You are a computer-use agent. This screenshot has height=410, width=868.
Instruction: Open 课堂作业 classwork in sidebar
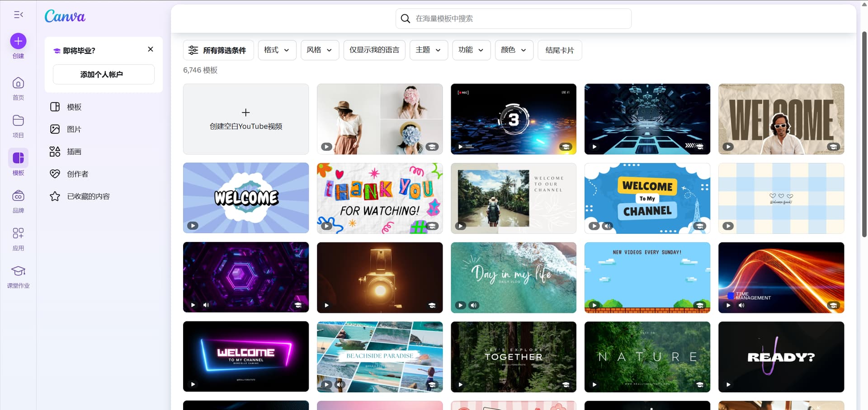(18, 276)
